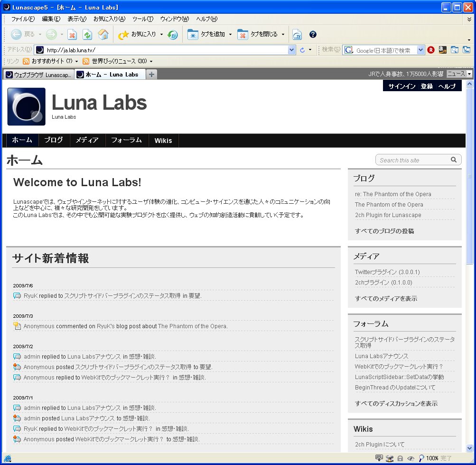Open the Forward button history dropdown arrow

[x=62, y=34]
